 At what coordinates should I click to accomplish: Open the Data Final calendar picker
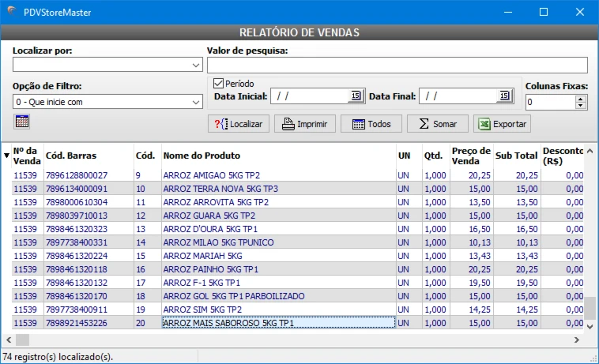(x=504, y=96)
